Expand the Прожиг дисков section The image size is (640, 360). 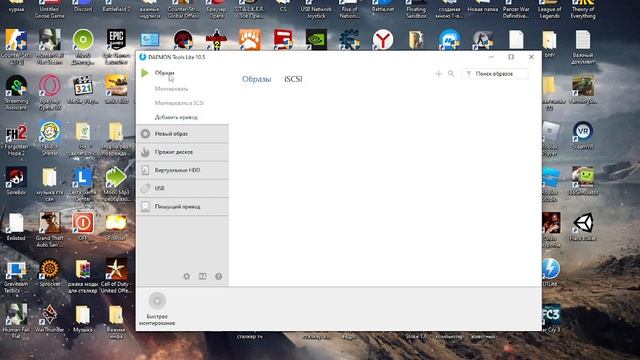tap(182, 152)
